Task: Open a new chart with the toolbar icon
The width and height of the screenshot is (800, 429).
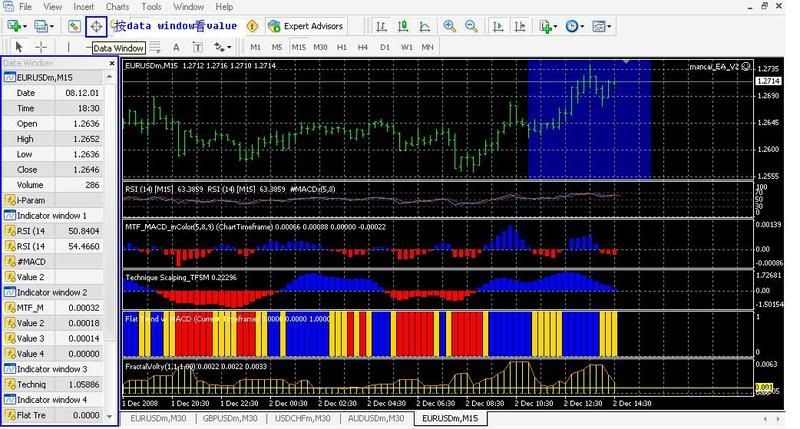Action: pos(14,26)
